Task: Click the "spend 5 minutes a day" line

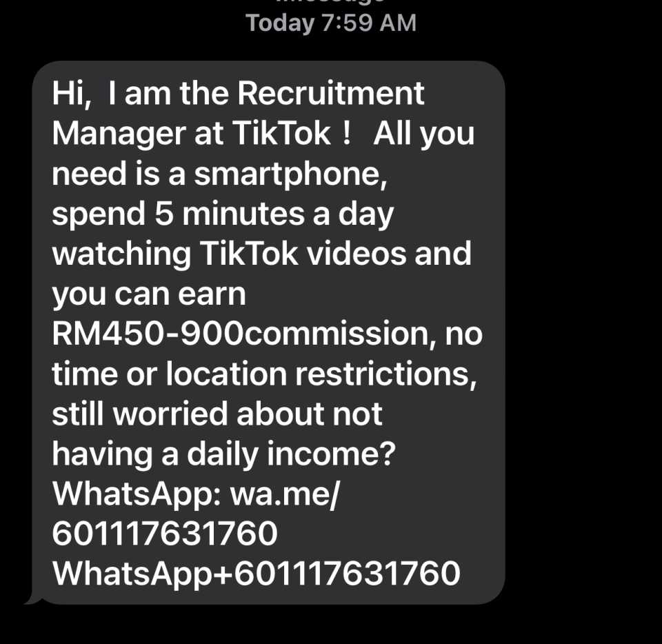Action: click(223, 215)
